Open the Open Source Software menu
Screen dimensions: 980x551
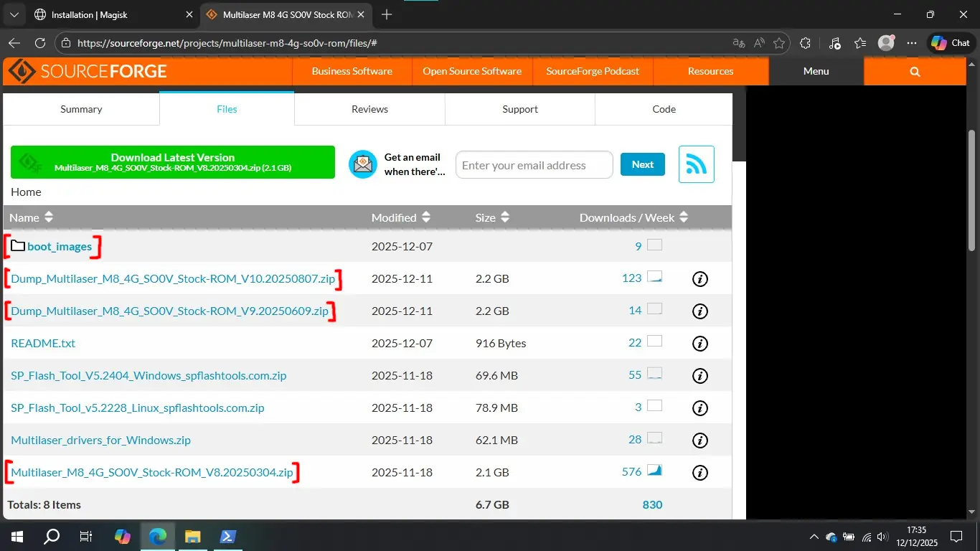point(471,72)
